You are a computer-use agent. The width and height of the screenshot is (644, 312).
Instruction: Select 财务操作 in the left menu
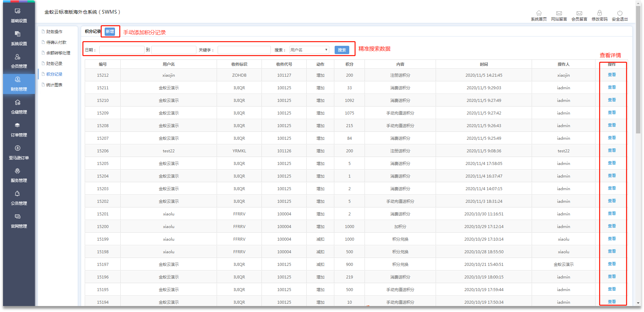pyautogui.click(x=54, y=32)
